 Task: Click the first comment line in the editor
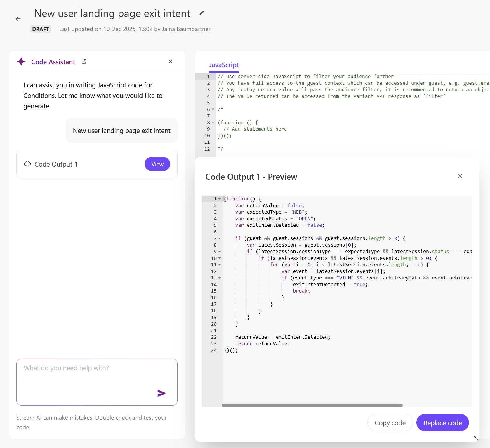tap(305, 77)
